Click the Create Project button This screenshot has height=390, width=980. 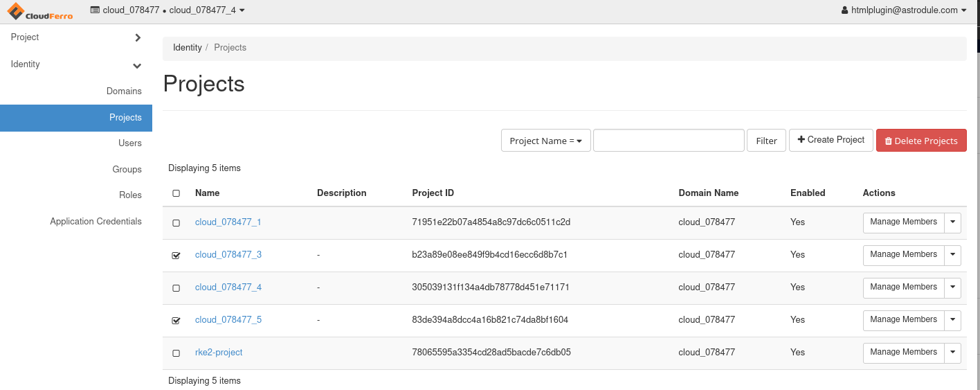pyautogui.click(x=831, y=140)
